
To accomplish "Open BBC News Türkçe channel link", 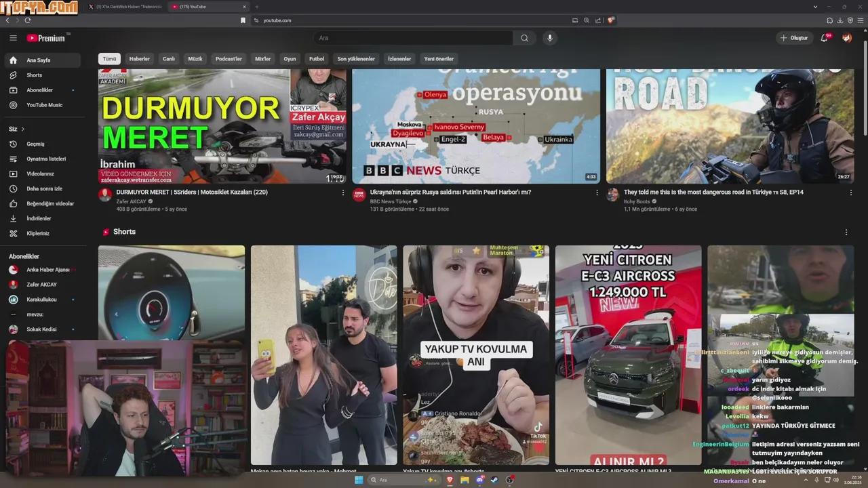I will click(391, 201).
